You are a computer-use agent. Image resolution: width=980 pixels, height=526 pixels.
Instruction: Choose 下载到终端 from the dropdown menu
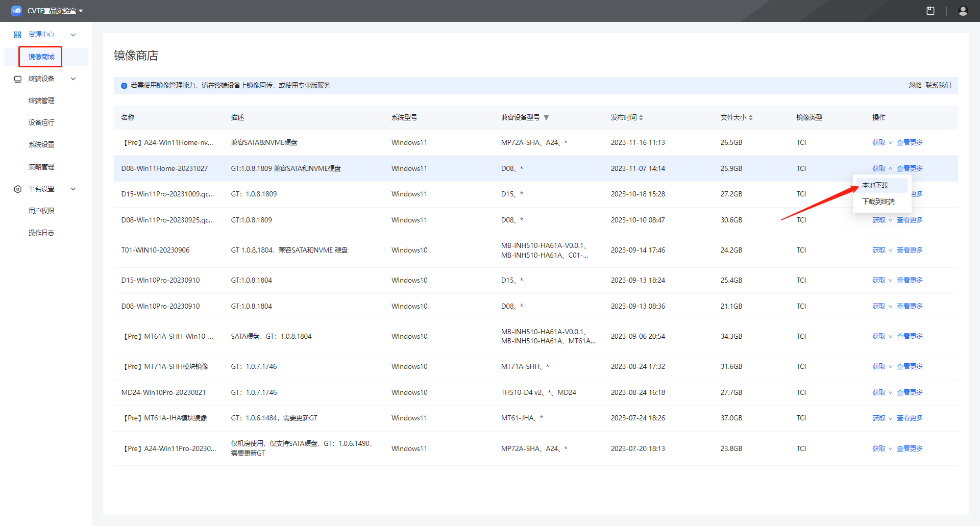(x=881, y=202)
